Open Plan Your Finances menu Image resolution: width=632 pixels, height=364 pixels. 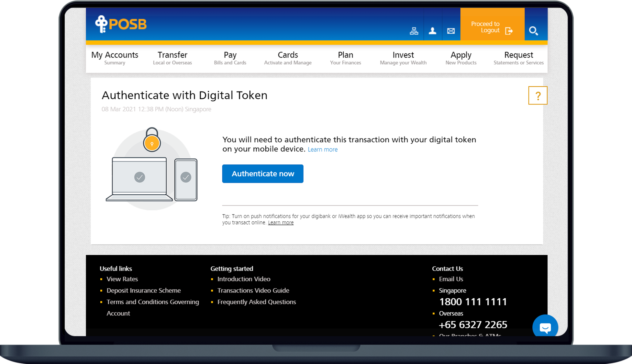pyautogui.click(x=345, y=58)
